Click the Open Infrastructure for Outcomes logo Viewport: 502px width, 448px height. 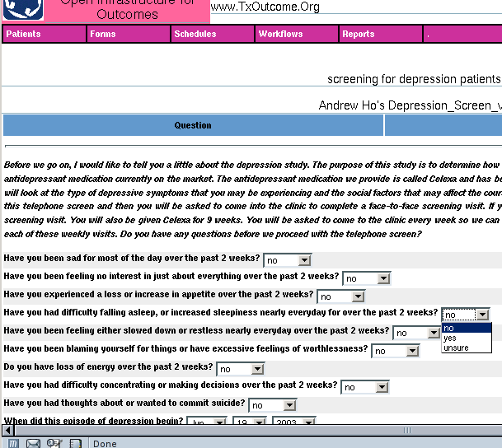(23, 10)
